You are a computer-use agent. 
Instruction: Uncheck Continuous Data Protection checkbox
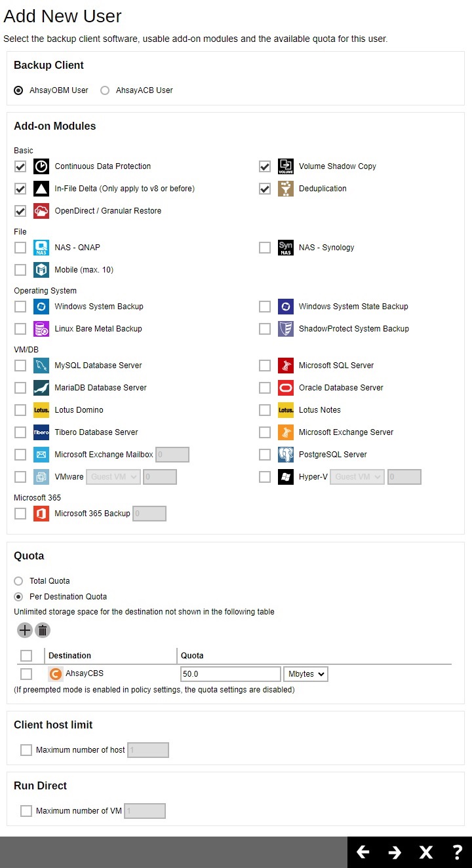20,166
